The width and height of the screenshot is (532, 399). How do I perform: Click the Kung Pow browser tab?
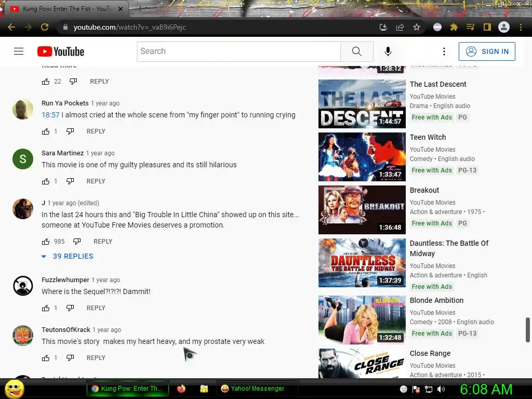[x=66, y=9]
